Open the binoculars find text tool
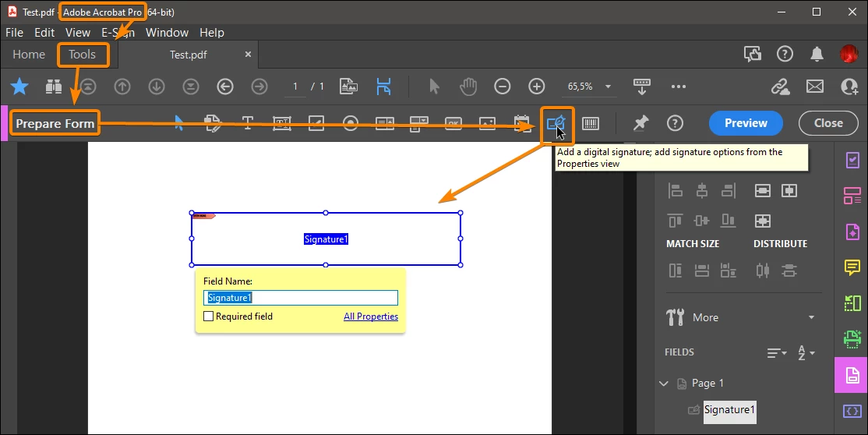This screenshot has width=868, height=435. (x=54, y=87)
